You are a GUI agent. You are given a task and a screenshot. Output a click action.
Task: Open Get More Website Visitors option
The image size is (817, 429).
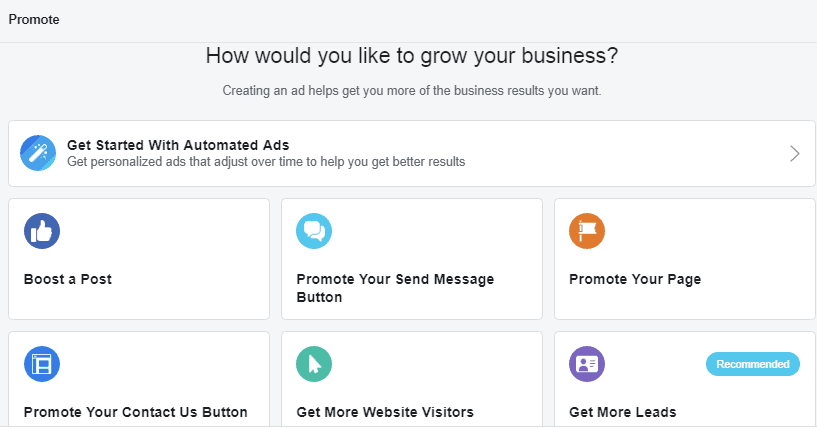coord(385,412)
